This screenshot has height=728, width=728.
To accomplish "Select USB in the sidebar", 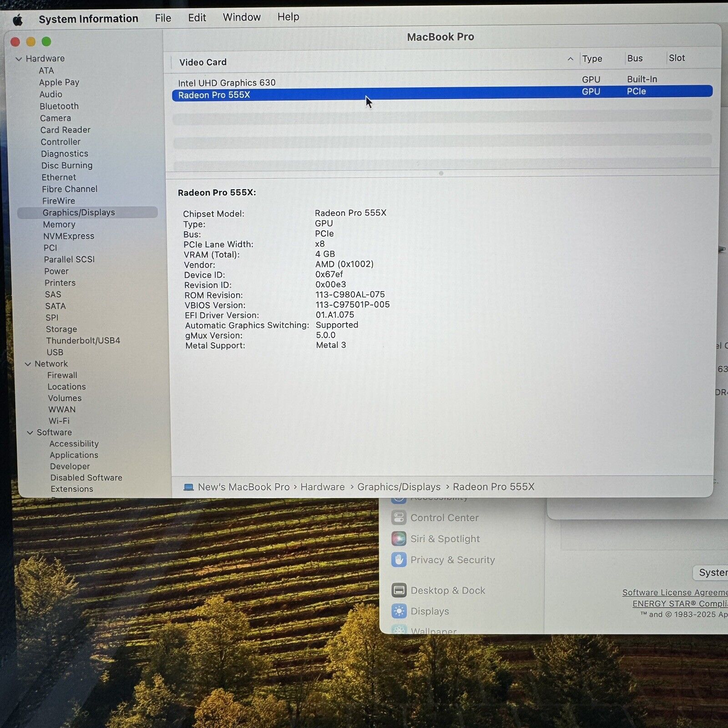I will [55, 352].
